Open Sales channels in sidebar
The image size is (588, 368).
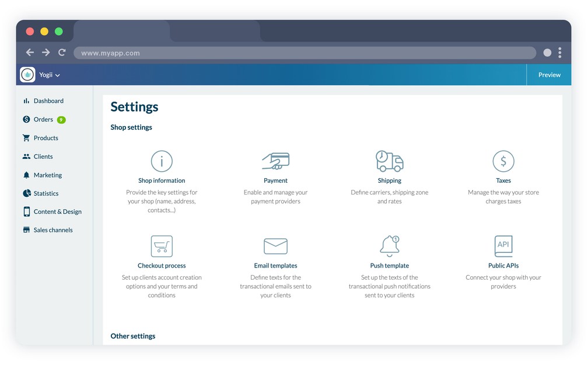pos(53,230)
